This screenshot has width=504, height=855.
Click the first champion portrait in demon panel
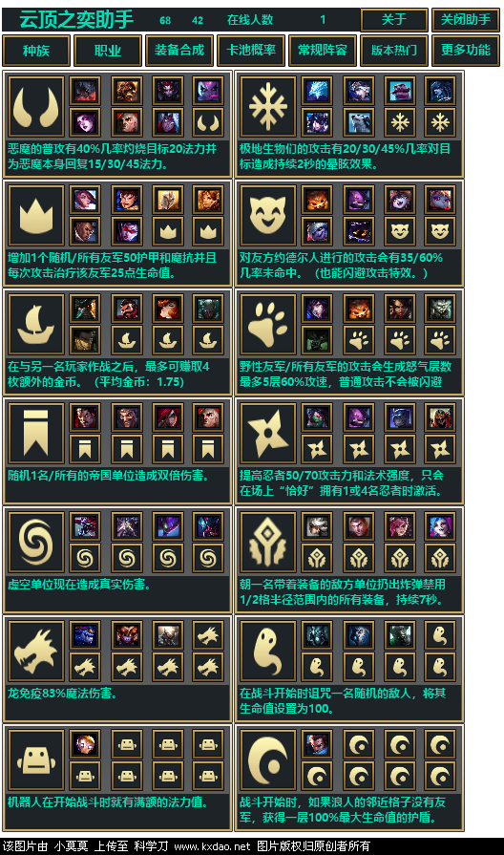(x=86, y=91)
